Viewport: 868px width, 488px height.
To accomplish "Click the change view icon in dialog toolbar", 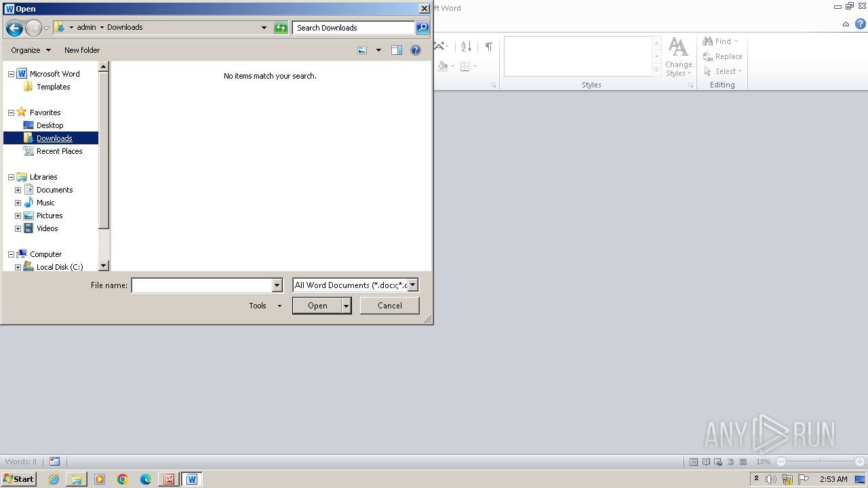I will click(x=362, y=50).
